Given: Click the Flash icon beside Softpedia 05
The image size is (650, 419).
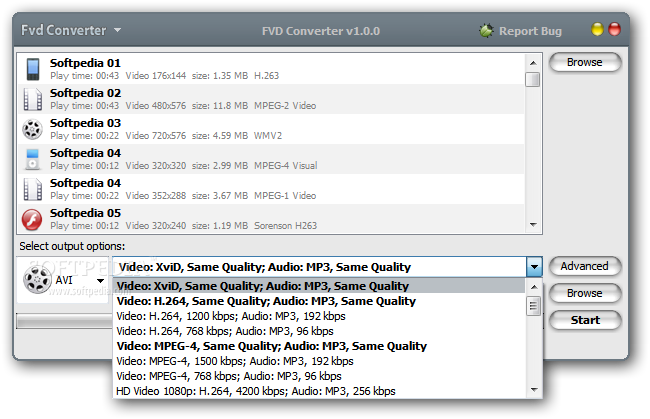Looking at the screenshot, I should [x=32, y=220].
